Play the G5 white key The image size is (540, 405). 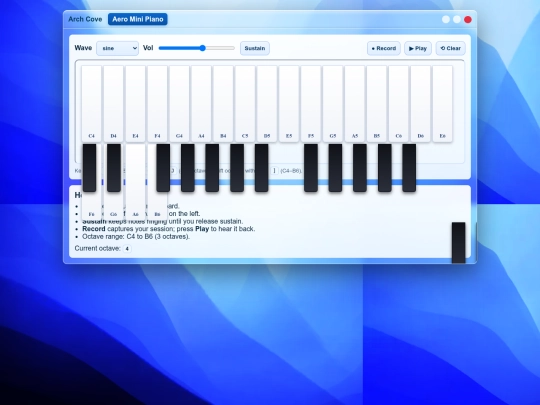[x=333, y=104]
